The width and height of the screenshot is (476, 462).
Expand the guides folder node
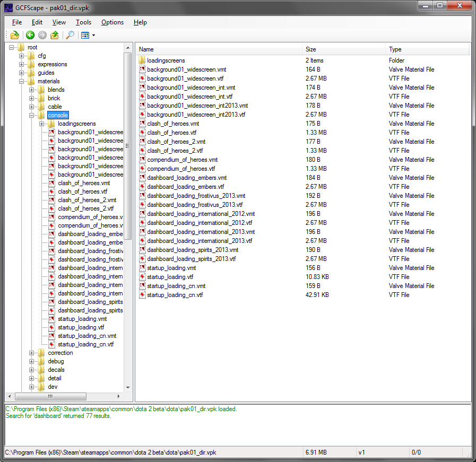21,73
